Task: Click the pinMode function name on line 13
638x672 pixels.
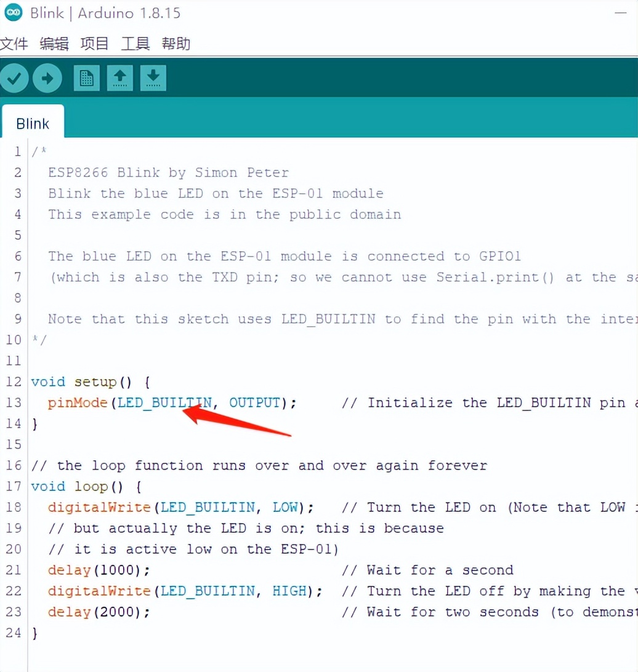Action: point(78,402)
